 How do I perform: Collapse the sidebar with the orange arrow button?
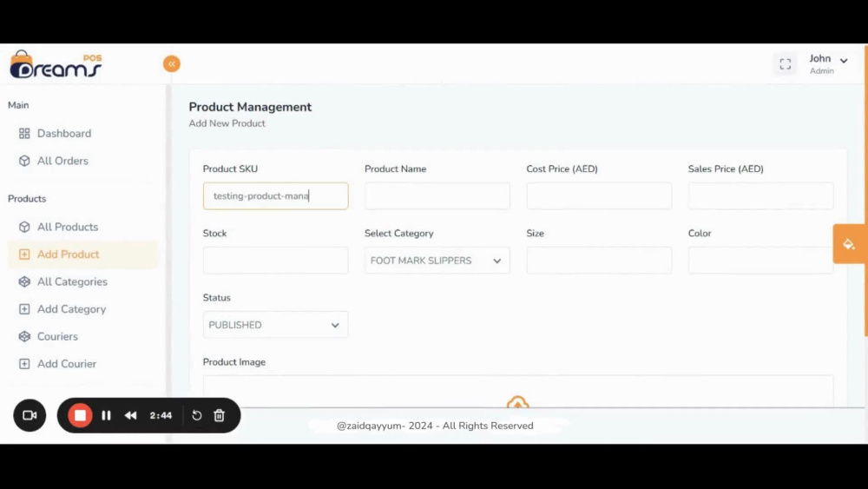click(x=172, y=63)
